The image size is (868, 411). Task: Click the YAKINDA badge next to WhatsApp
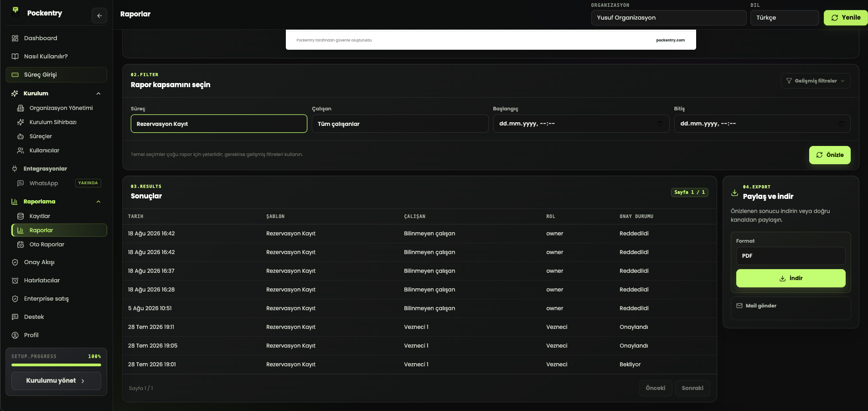tap(88, 183)
